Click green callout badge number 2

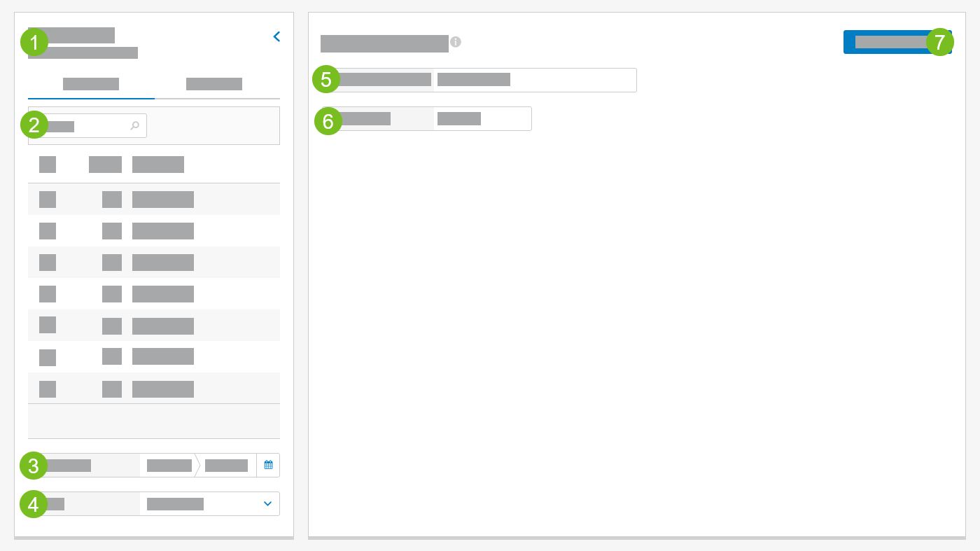click(x=33, y=127)
